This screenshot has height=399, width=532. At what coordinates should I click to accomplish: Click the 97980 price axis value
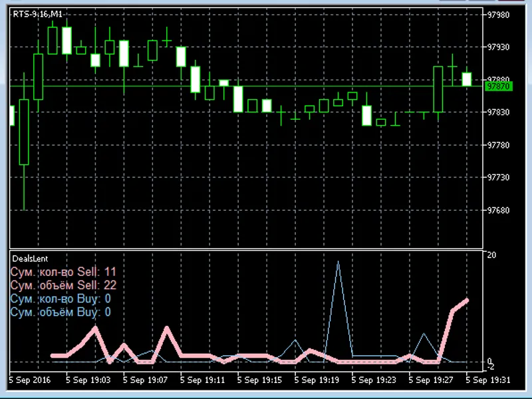tap(498, 15)
